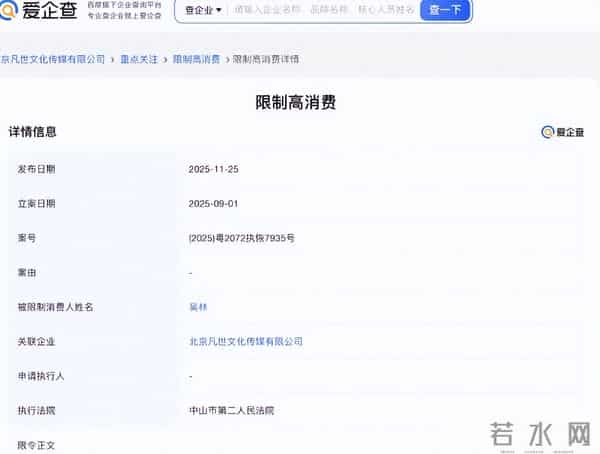Go to 限制高消费 breadcrumb link
This screenshot has width=600, height=454.
(x=197, y=59)
